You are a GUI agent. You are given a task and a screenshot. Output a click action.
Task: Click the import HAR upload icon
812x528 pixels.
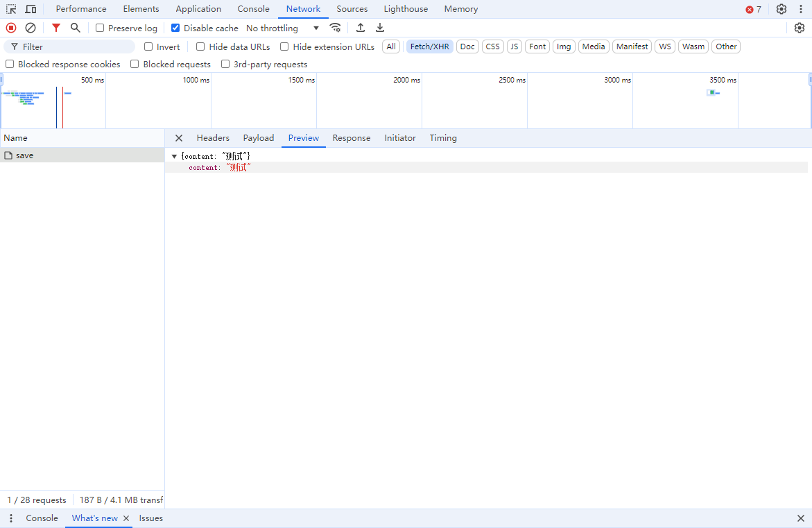click(361, 28)
